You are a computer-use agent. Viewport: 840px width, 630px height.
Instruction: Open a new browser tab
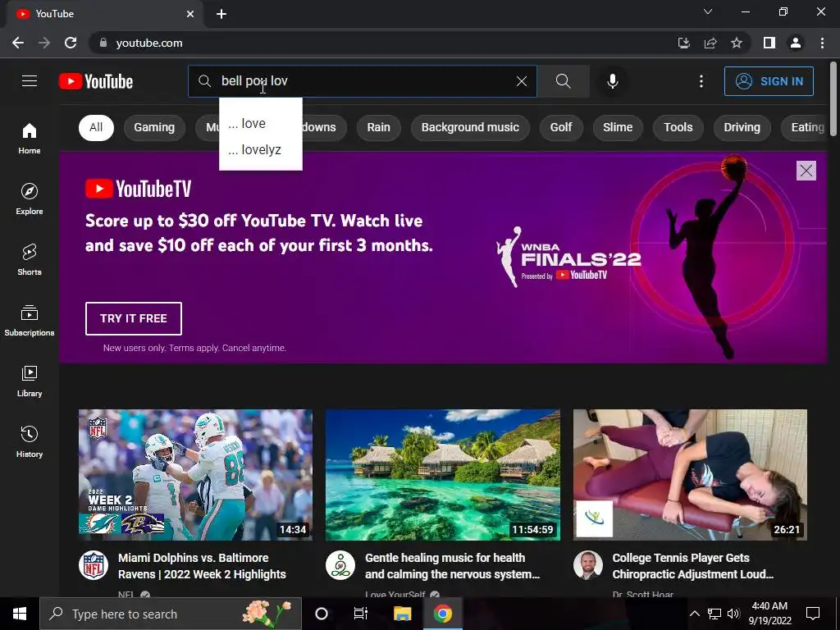[x=221, y=14]
